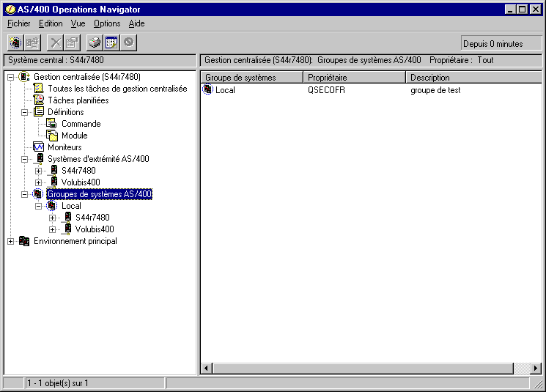Expand S44r7480 under Systèmes d'extrémité

(x=38, y=171)
